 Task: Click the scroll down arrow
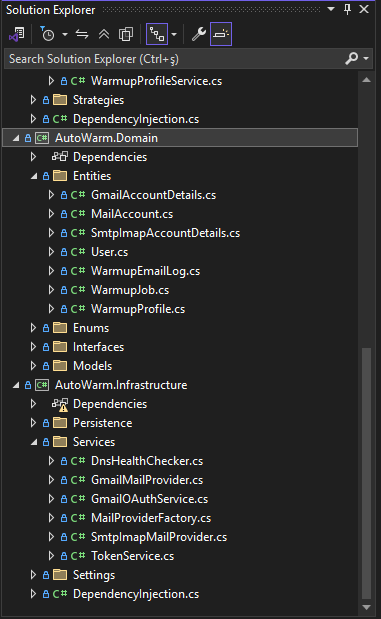click(366, 607)
